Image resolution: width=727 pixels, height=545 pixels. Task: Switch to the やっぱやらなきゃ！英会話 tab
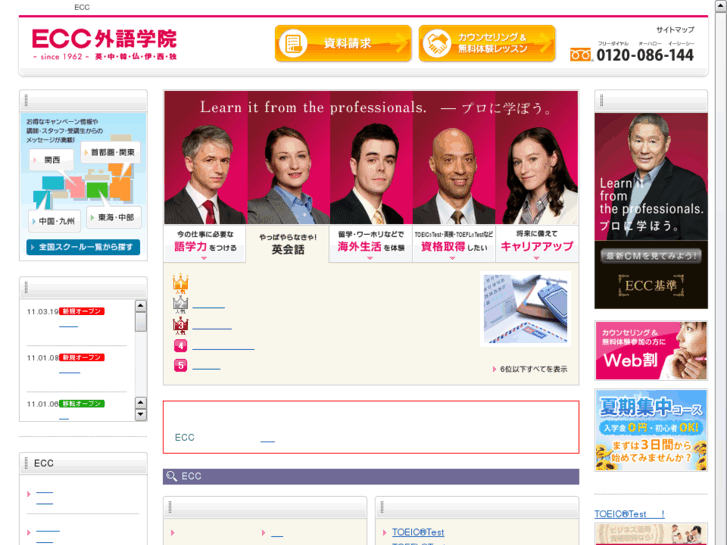tap(287, 244)
